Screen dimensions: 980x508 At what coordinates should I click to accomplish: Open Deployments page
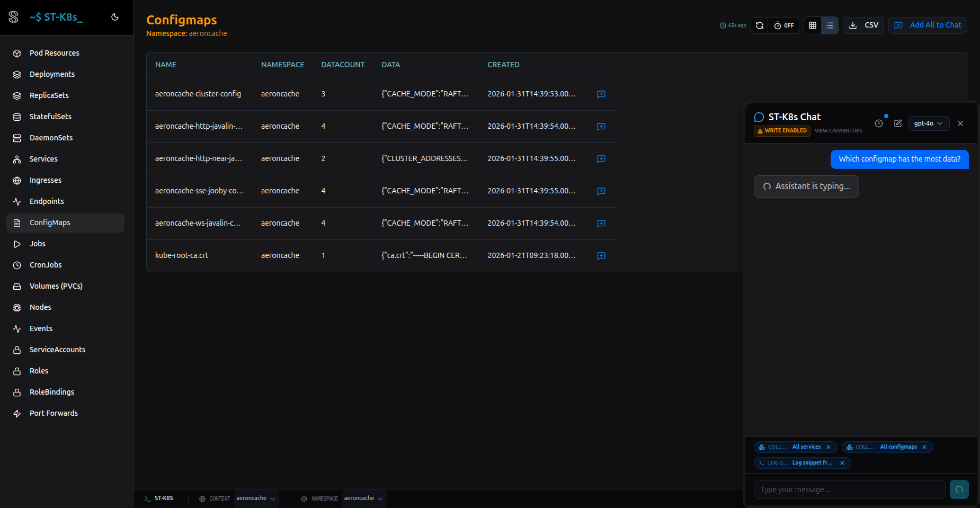point(66,74)
